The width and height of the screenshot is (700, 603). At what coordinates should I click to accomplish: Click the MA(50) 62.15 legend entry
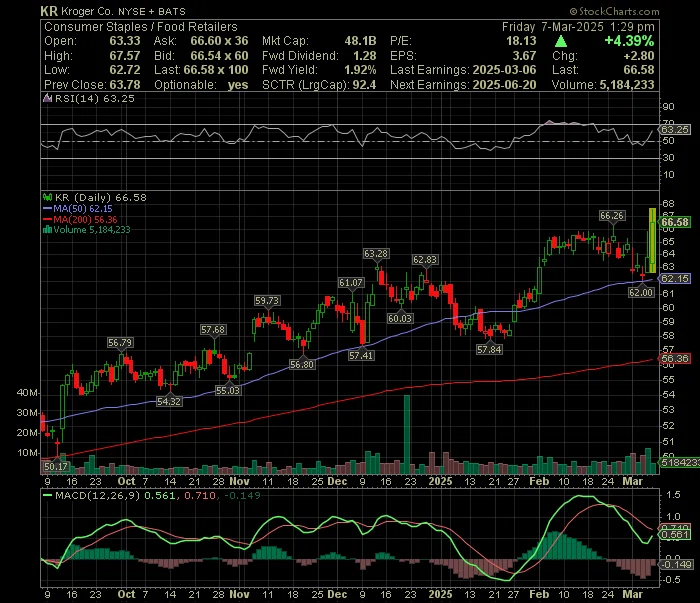tap(83, 208)
